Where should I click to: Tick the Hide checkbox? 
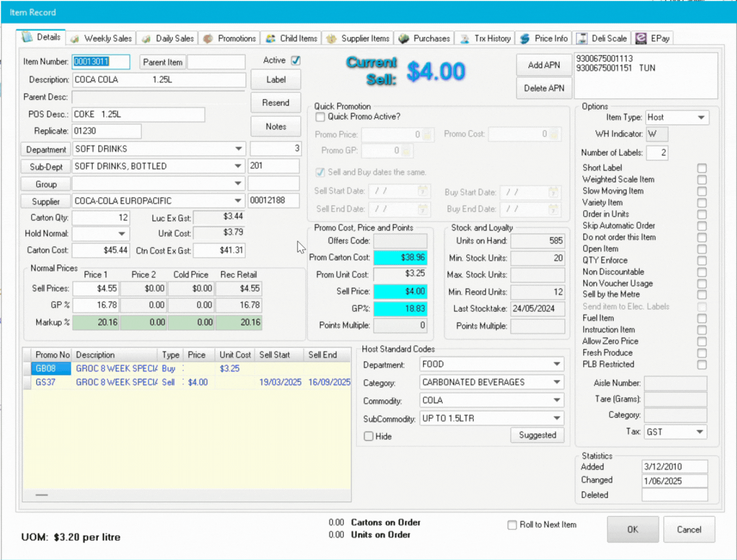368,436
